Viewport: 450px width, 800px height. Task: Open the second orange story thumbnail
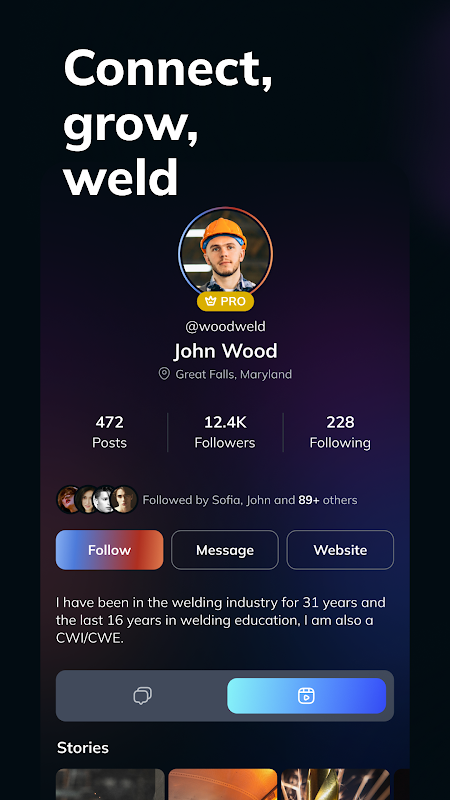(x=223, y=784)
